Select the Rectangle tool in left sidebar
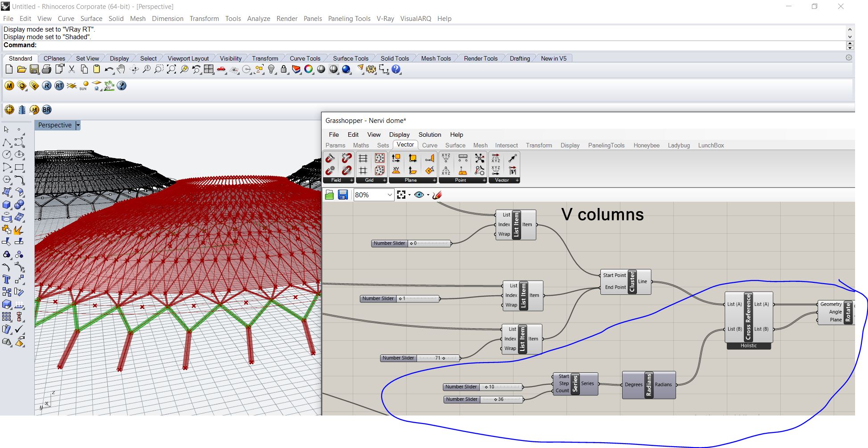Screen dimensions: 868x448 tap(19, 167)
